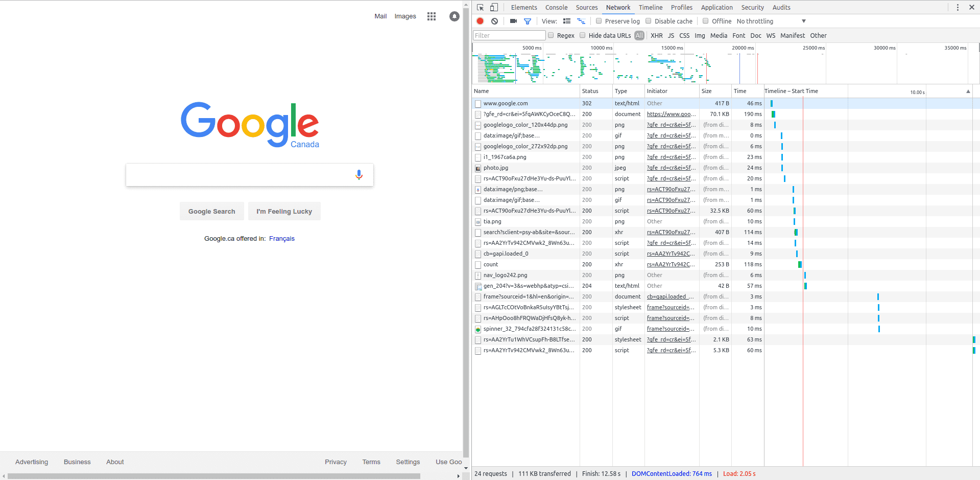Click the spinner gif file icon
The image size is (980, 480).
coord(478,329)
